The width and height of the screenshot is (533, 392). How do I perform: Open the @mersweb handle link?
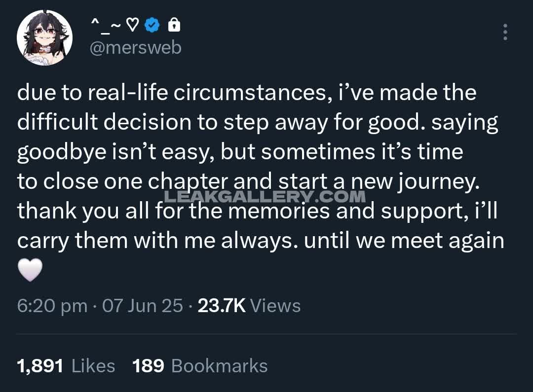tap(136, 48)
